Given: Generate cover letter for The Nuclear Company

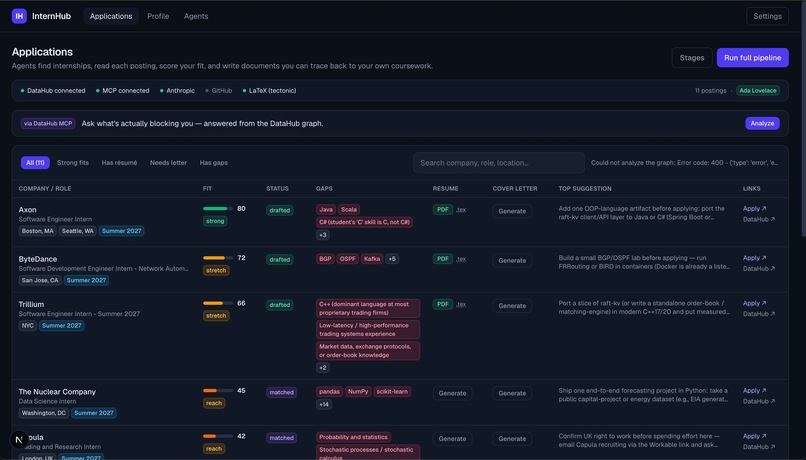Looking at the screenshot, I should pyautogui.click(x=512, y=393).
